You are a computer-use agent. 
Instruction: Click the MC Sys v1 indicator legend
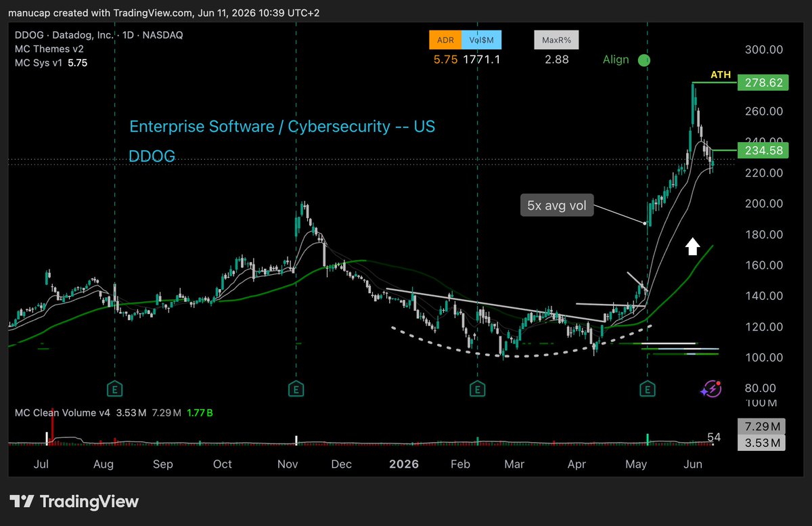click(51, 63)
